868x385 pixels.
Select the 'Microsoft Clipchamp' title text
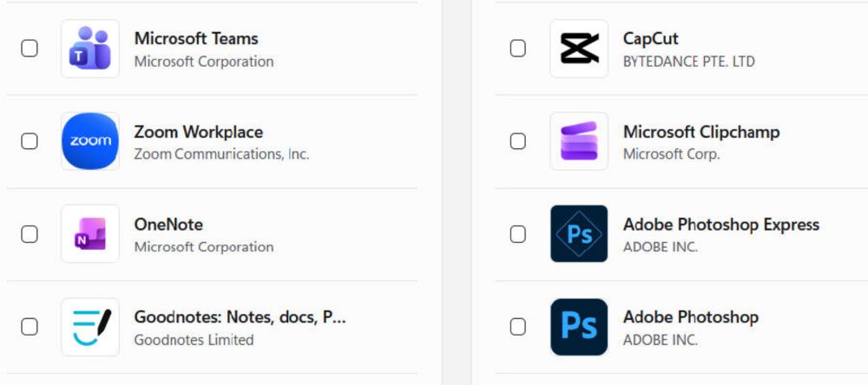tap(701, 132)
